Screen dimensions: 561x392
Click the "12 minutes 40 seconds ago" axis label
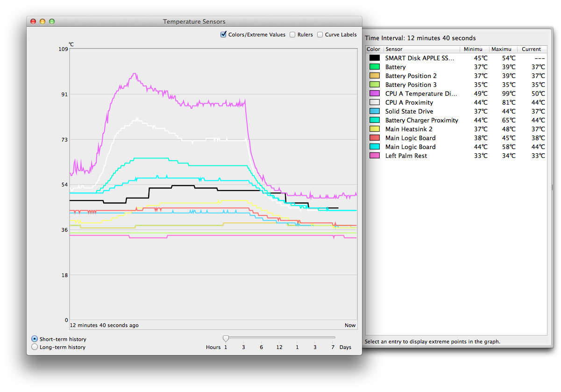(104, 325)
